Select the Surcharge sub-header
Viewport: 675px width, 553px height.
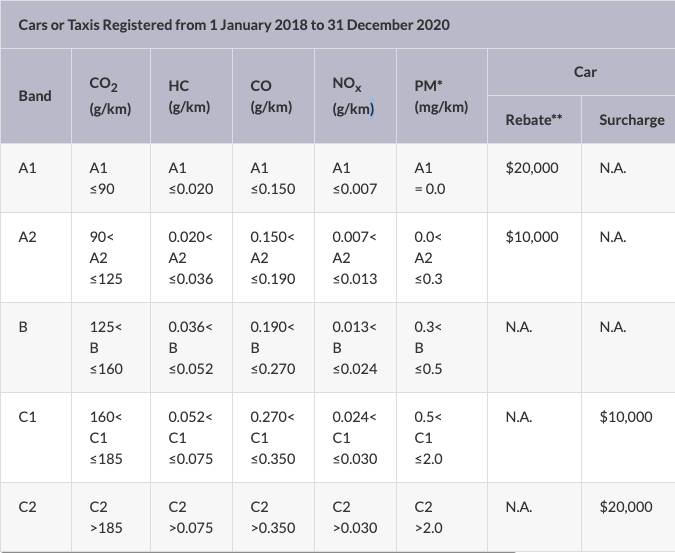coord(631,120)
